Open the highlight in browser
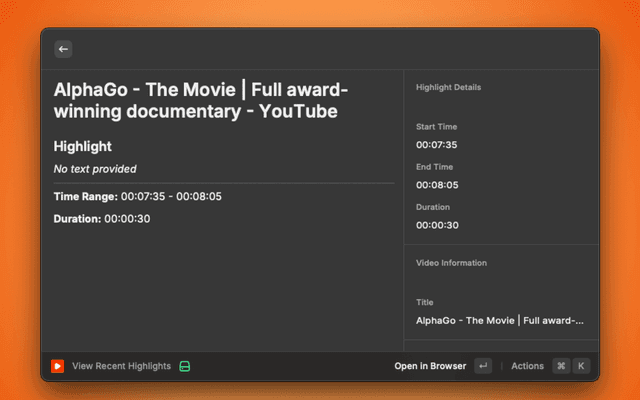This screenshot has height=400, width=640. pos(430,366)
